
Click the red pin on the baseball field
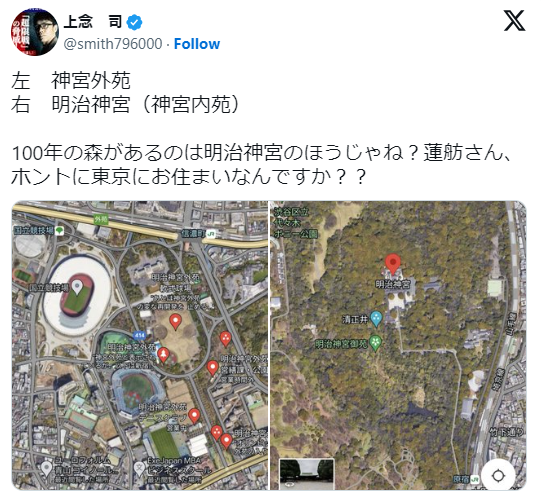click(175, 322)
